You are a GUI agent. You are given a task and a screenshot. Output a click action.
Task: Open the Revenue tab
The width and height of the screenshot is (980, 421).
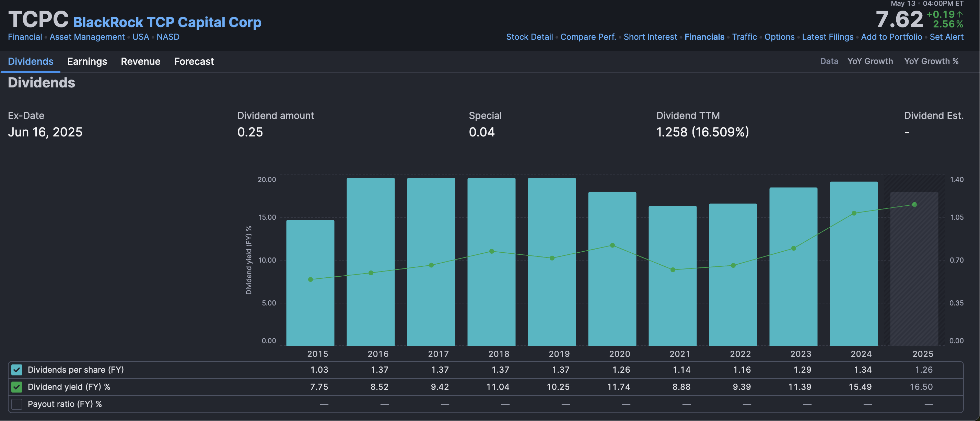pos(140,61)
